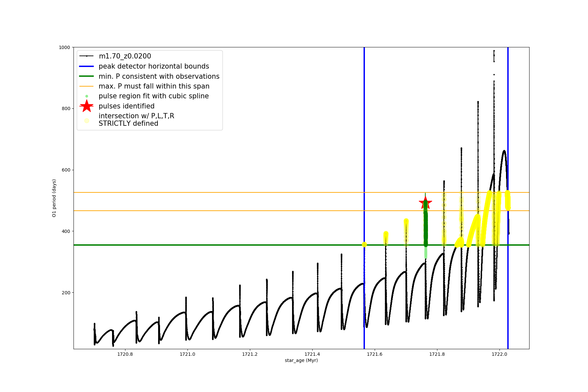The image size is (588, 392).
Task: Click the 'STRICTLY defined' legend text
Action: (x=128, y=123)
